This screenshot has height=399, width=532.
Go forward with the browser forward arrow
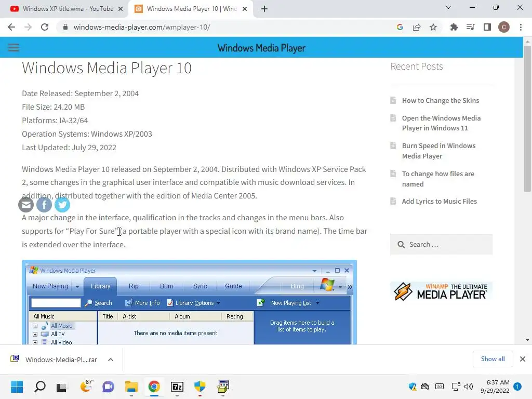(28, 27)
